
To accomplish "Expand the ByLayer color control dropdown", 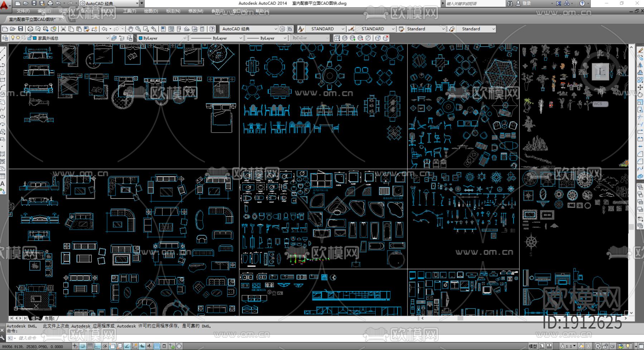I will (185, 38).
